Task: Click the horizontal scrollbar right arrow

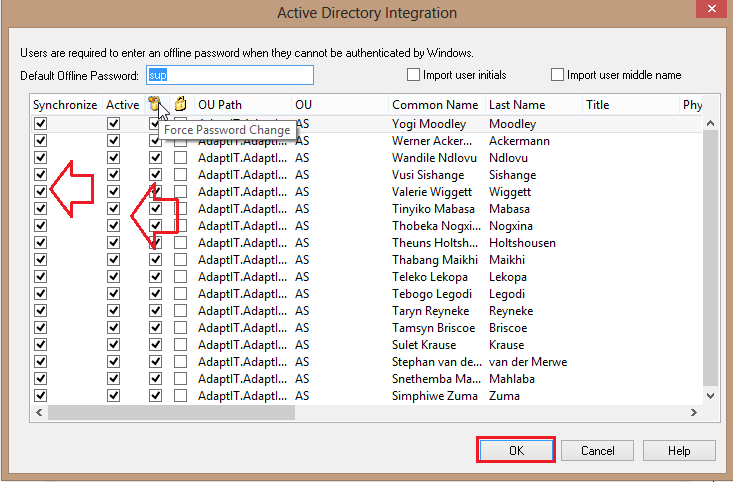Action: coord(694,412)
